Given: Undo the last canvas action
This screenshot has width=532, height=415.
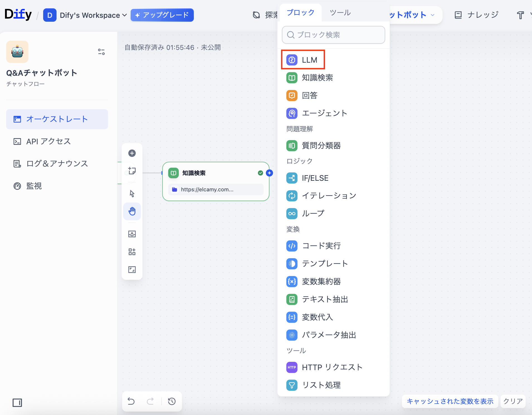Looking at the screenshot, I should click(x=131, y=401).
